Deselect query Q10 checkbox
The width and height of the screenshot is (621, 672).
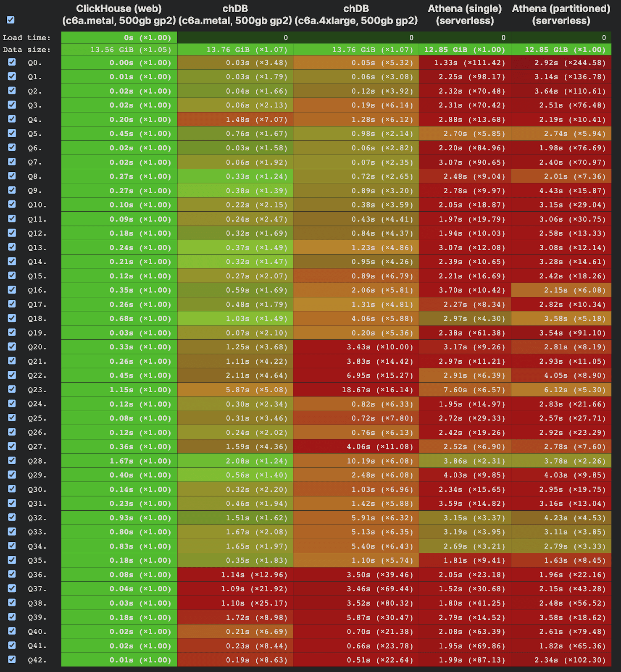(12, 204)
